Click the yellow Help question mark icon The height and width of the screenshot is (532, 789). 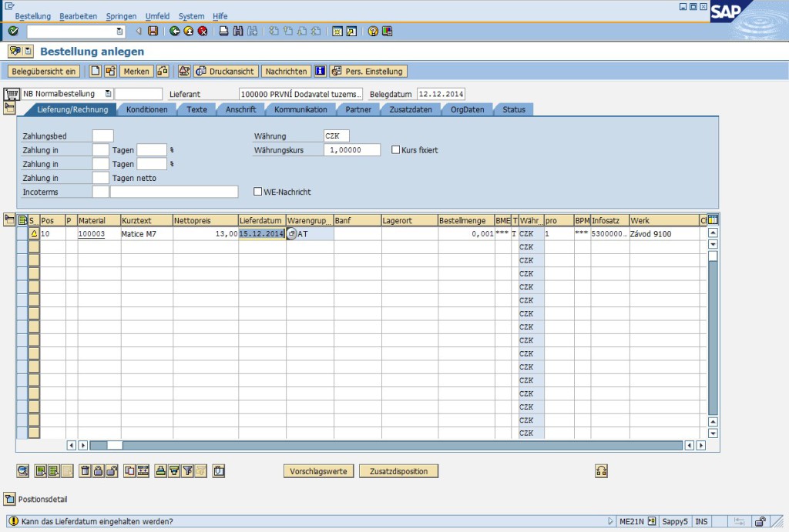[373, 32]
